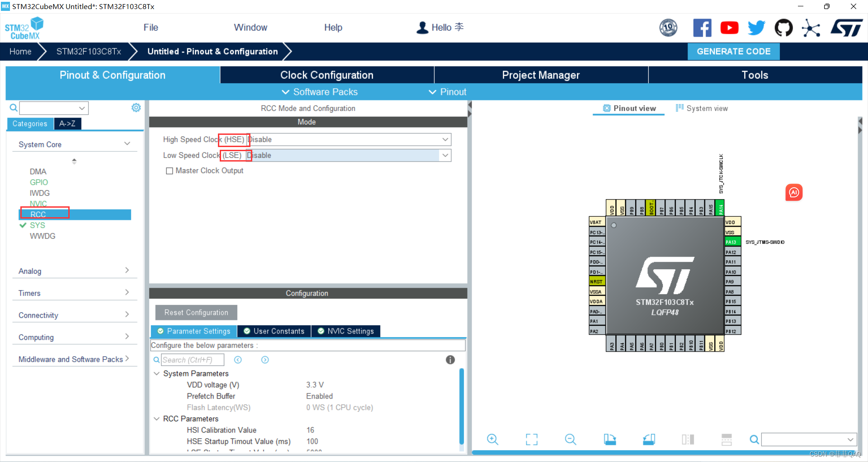Click the pin search magnifier icon
The image size is (868, 462).
click(x=754, y=439)
